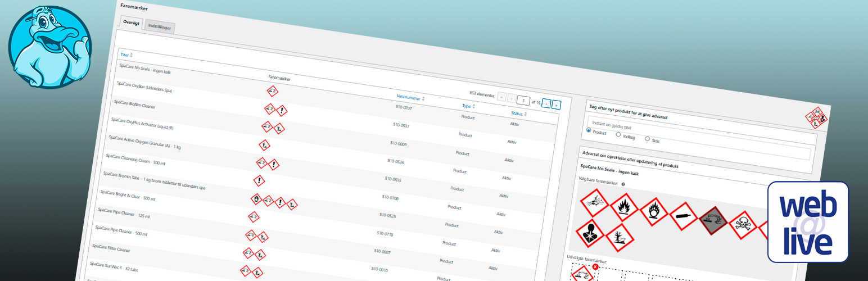
Task: Select the Side radio button
Action: tap(647, 138)
